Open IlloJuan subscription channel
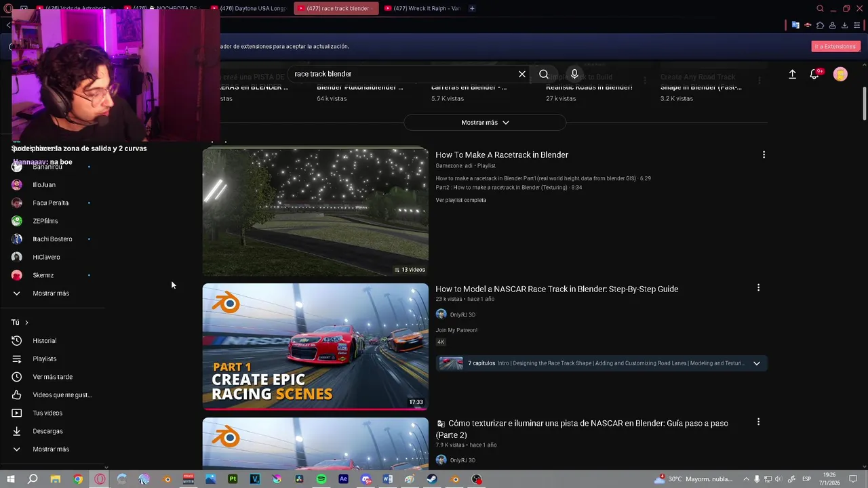 click(x=44, y=185)
